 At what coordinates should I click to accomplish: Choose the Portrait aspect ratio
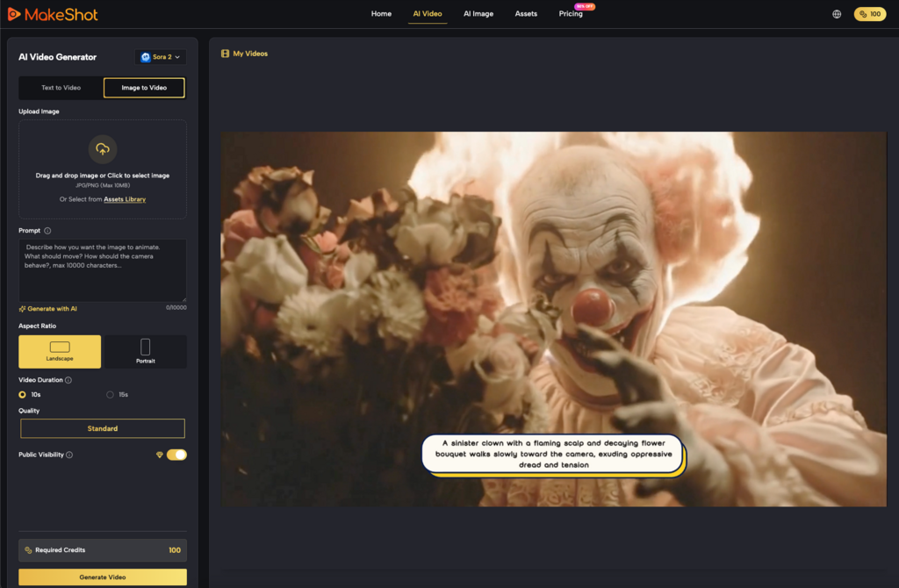coord(145,351)
